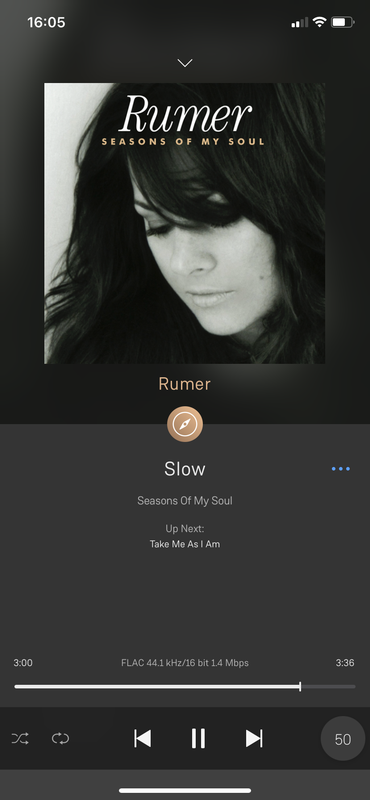Viewport: 370px width, 800px height.
Task: Tap the Rumer album artwork
Action: pos(185,223)
